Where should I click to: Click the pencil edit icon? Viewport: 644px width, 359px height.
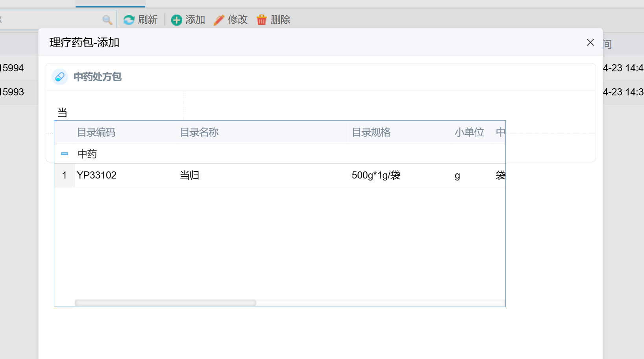219,20
